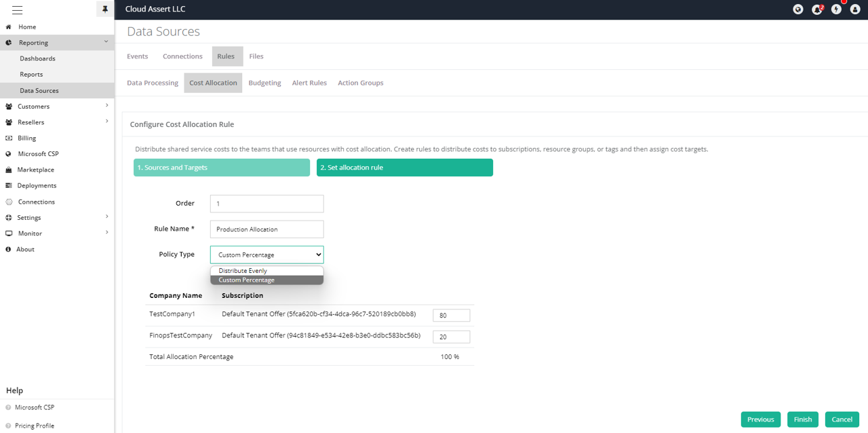Open Reports under Reporting
The image size is (868, 433).
(31, 75)
